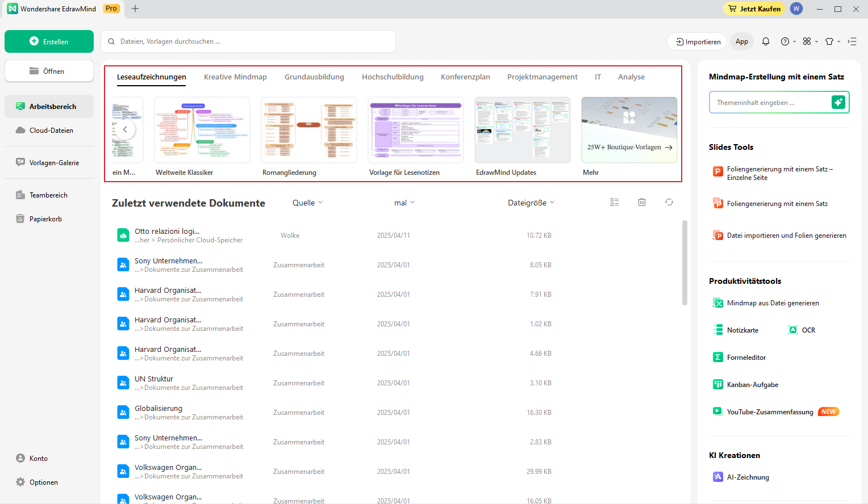This screenshot has height=504, width=868.
Task: Choose Datei importieren und Folien generieren
Action: click(x=779, y=236)
